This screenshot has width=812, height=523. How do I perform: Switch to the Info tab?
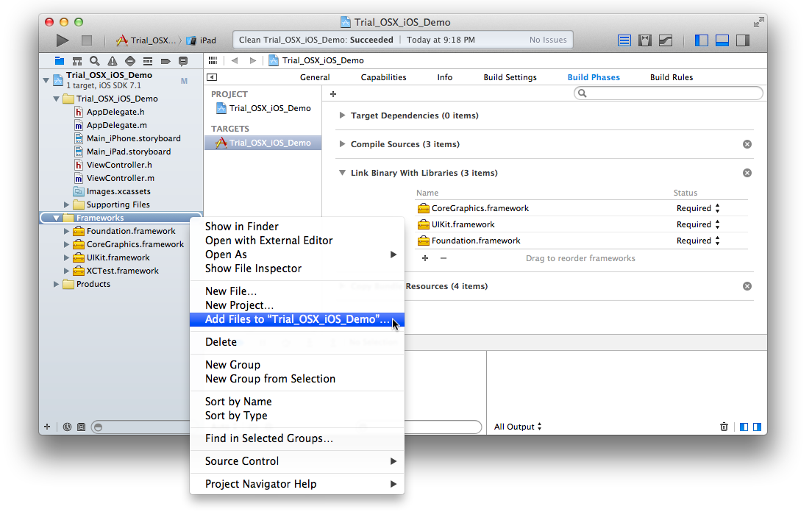(445, 77)
